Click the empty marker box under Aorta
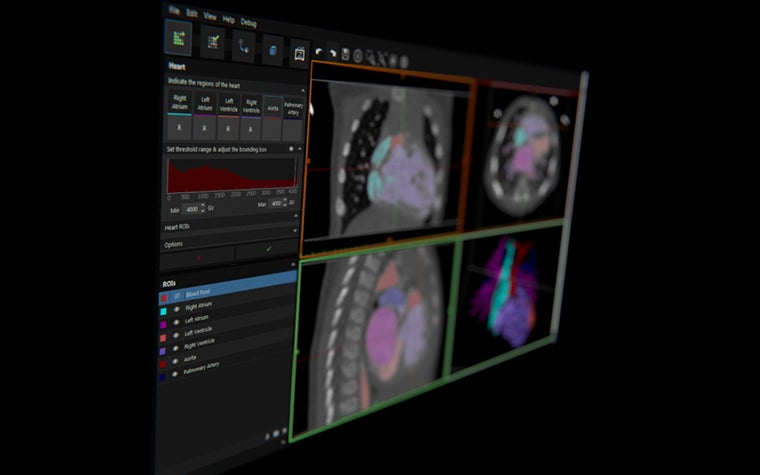 click(x=272, y=130)
